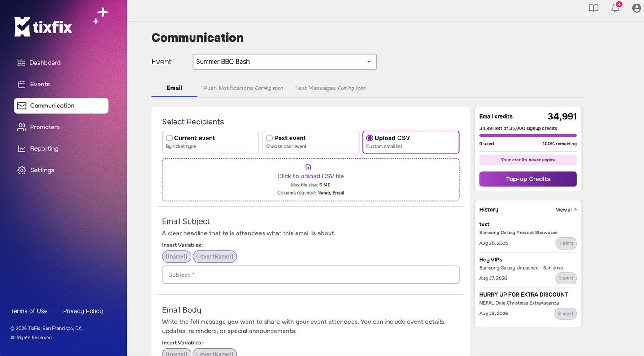This screenshot has height=356, width=644.
Task: Click the Communication envelope icon
Action: tap(22, 106)
